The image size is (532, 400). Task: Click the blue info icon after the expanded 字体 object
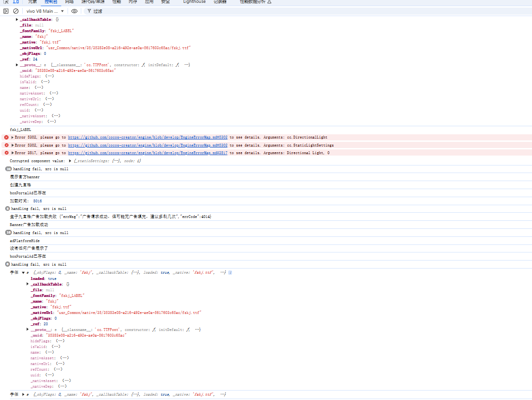230,273
